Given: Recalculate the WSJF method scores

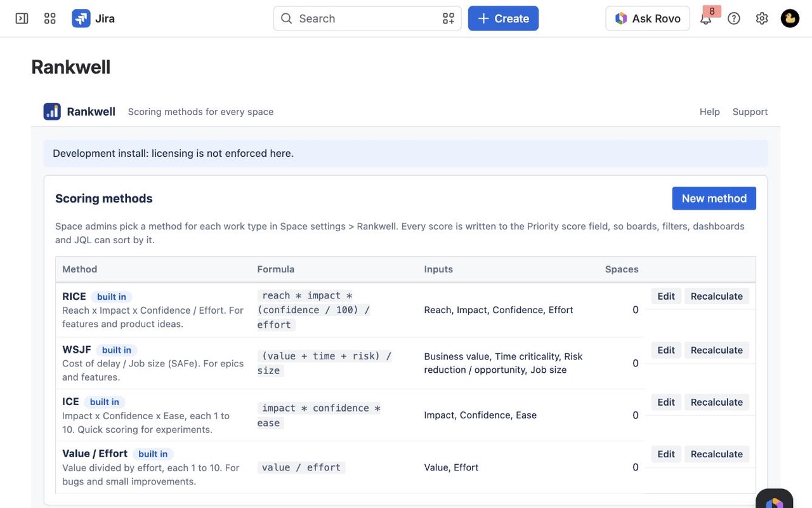Looking at the screenshot, I should 717,350.
